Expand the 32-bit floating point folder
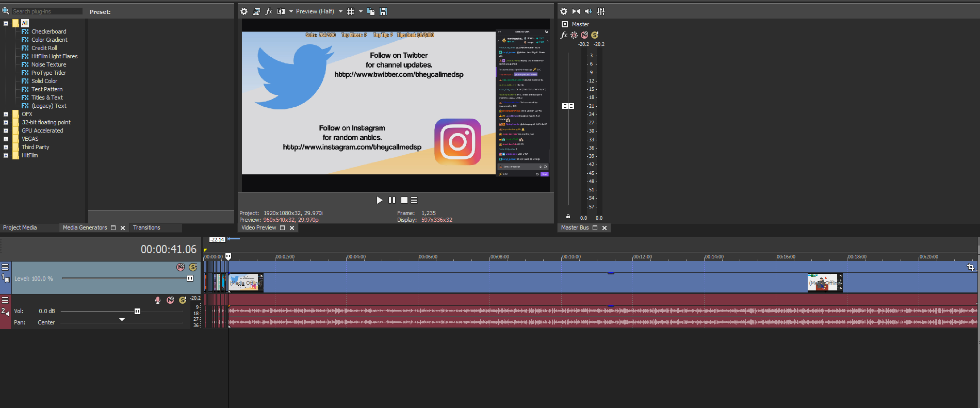 [6, 122]
